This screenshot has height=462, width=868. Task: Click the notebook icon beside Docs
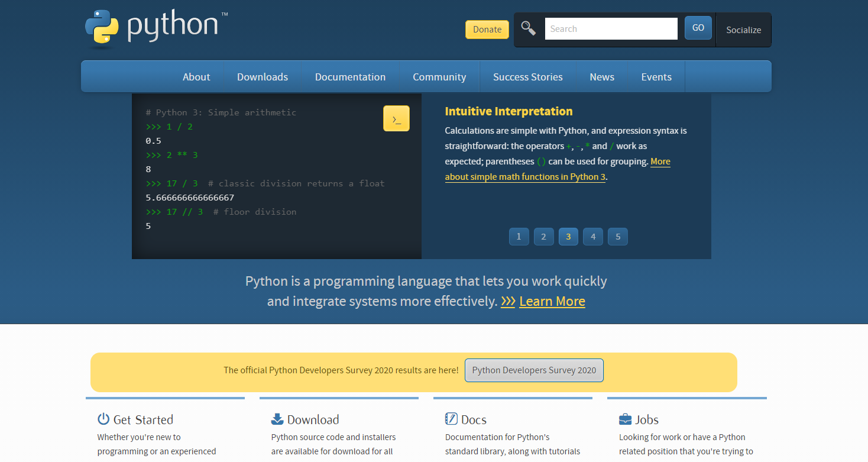451,419
